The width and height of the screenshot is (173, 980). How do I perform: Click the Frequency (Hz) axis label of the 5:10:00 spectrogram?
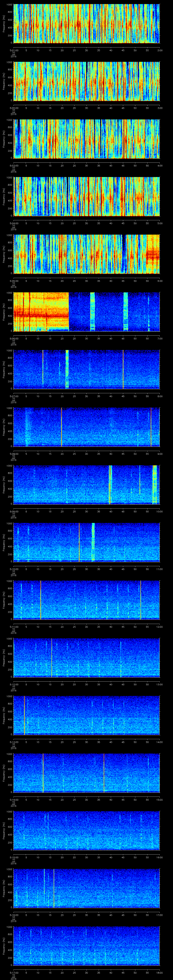4,543
